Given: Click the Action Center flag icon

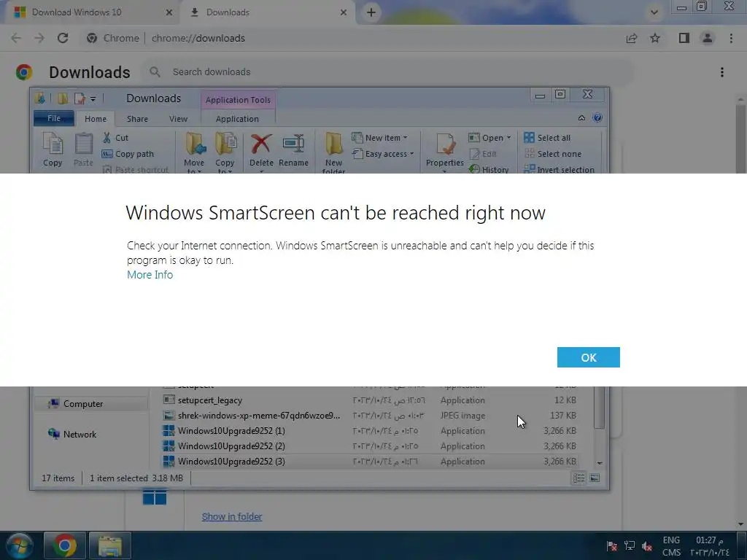Looking at the screenshot, I should 612,546.
